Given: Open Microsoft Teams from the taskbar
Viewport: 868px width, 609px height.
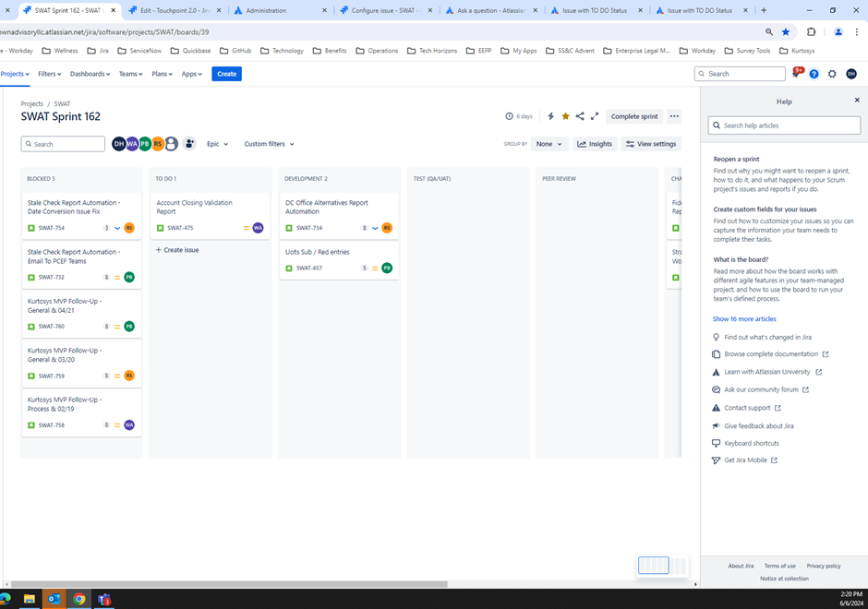Looking at the screenshot, I should point(104,599).
